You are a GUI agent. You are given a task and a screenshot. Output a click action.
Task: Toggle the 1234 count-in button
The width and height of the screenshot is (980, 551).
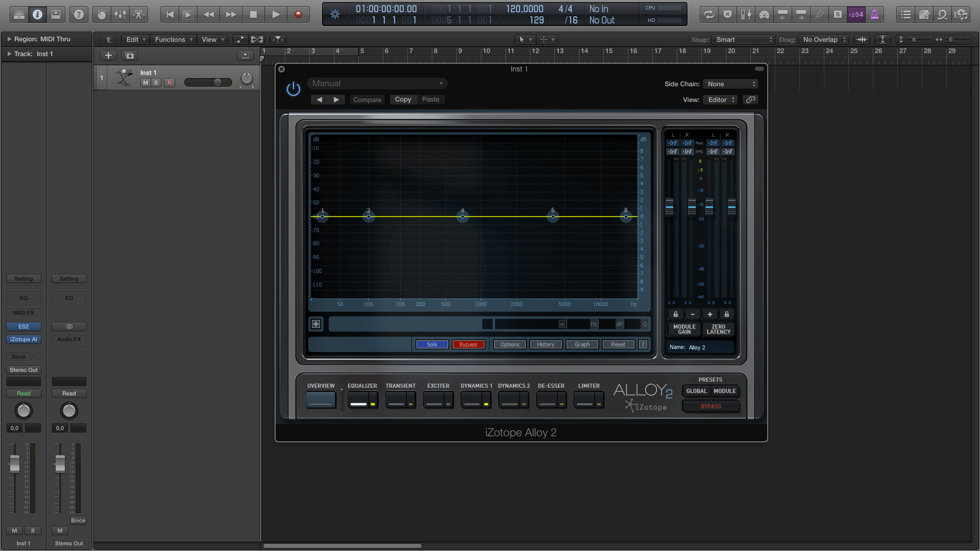click(x=856, y=15)
